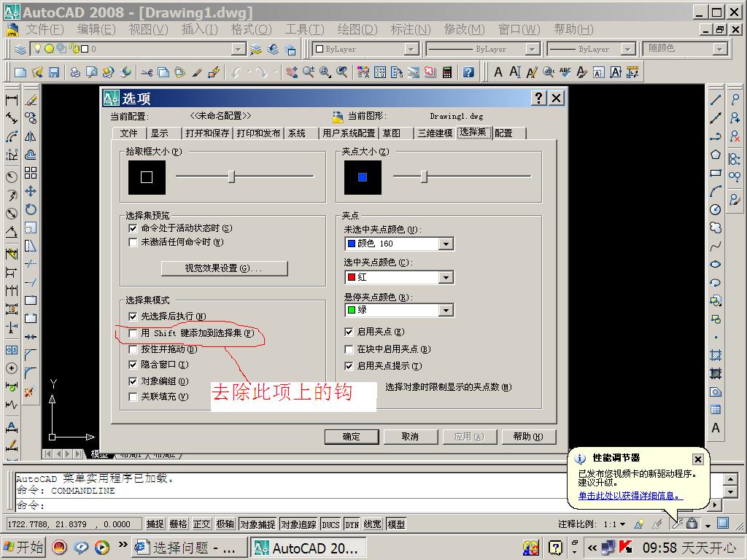The image size is (747, 560).
Task: Click the 单击此处以获得详细信息 link
Action: coord(630,496)
